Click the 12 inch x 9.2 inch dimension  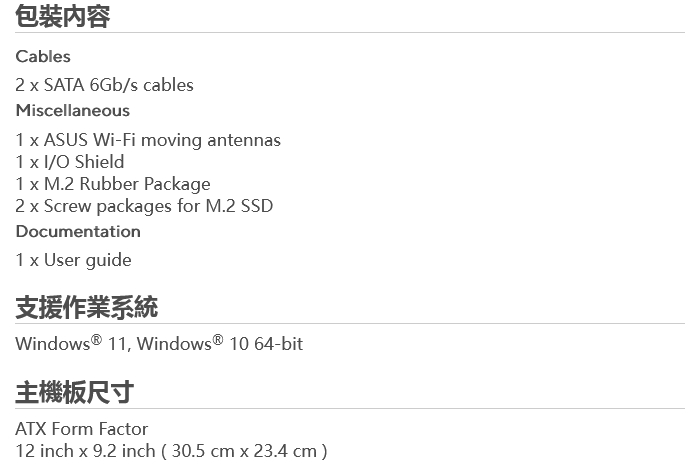(85, 451)
